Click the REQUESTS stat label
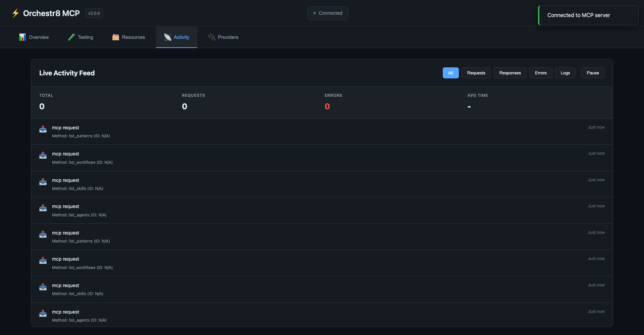 click(193, 95)
